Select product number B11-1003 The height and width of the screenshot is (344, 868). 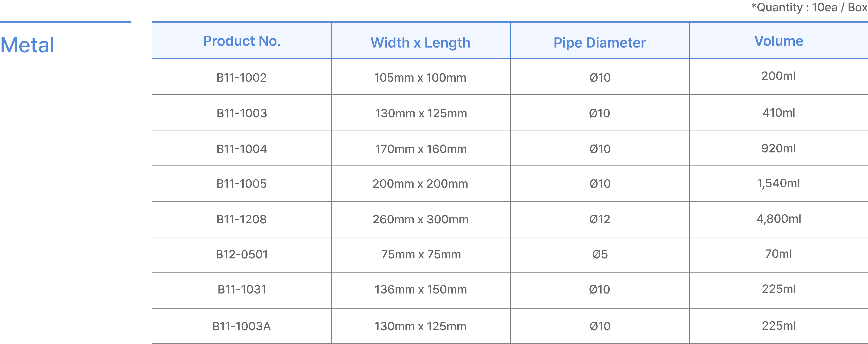(x=242, y=113)
